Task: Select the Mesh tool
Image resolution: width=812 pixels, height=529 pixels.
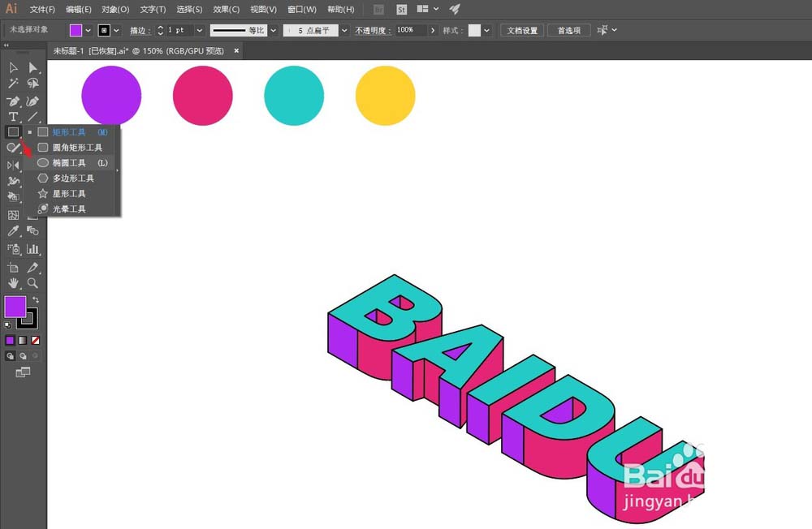Action: 13,215
